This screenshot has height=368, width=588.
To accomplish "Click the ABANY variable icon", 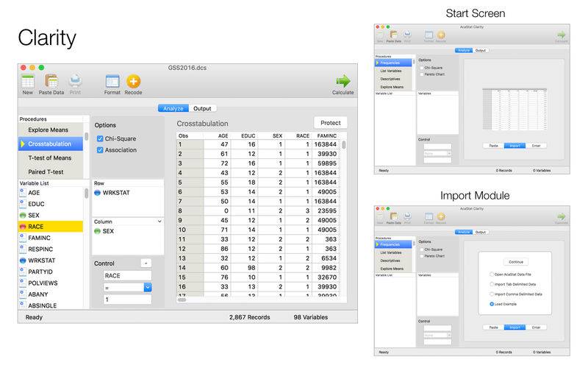I will click(x=23, y=294).
